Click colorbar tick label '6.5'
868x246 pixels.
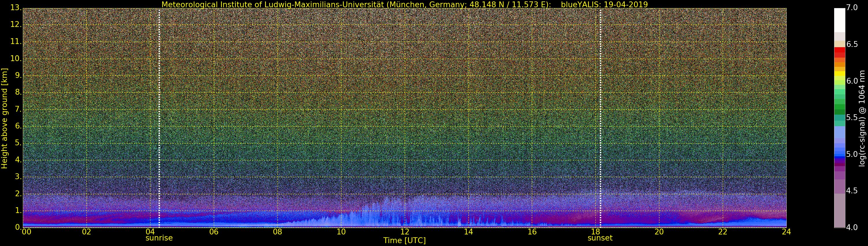852,44
